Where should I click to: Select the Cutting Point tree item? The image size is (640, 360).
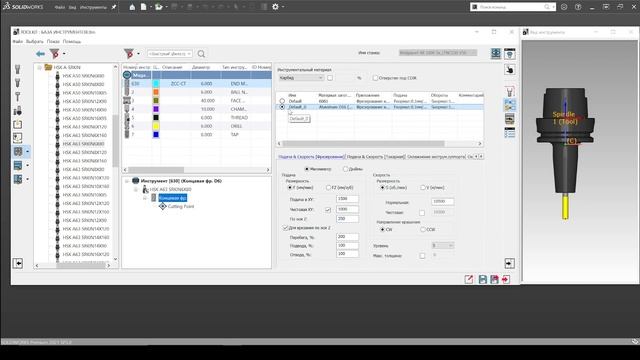(181, 207)
